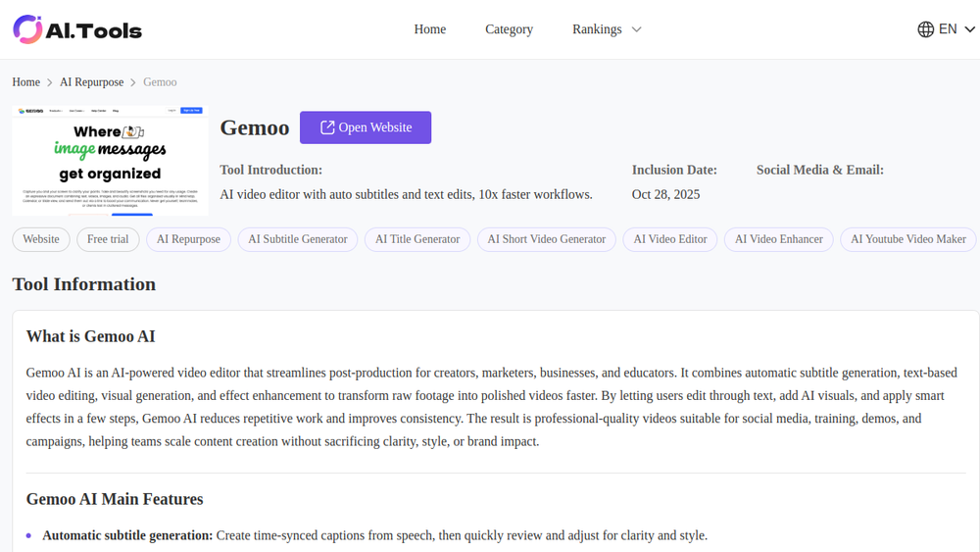980x552 pixels.
Task: Click the AI.Tools logo
Action: pos(77,29)
